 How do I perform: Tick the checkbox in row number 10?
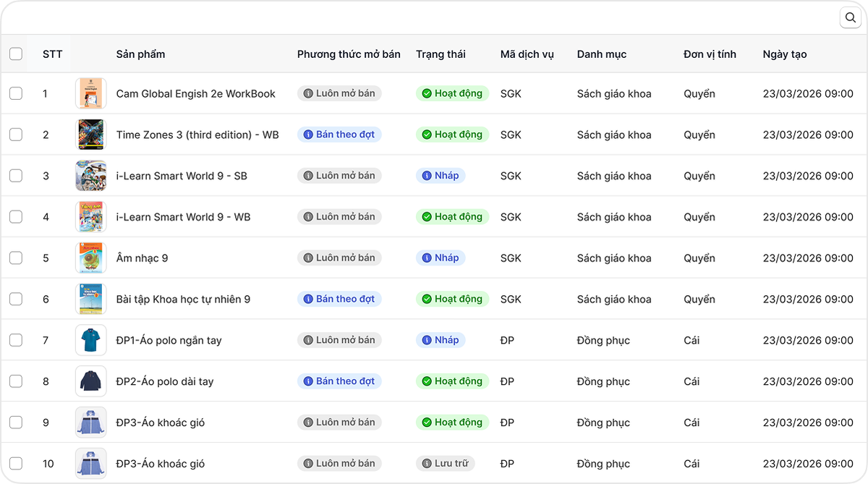pyautogui.click(x=16, y=464)
